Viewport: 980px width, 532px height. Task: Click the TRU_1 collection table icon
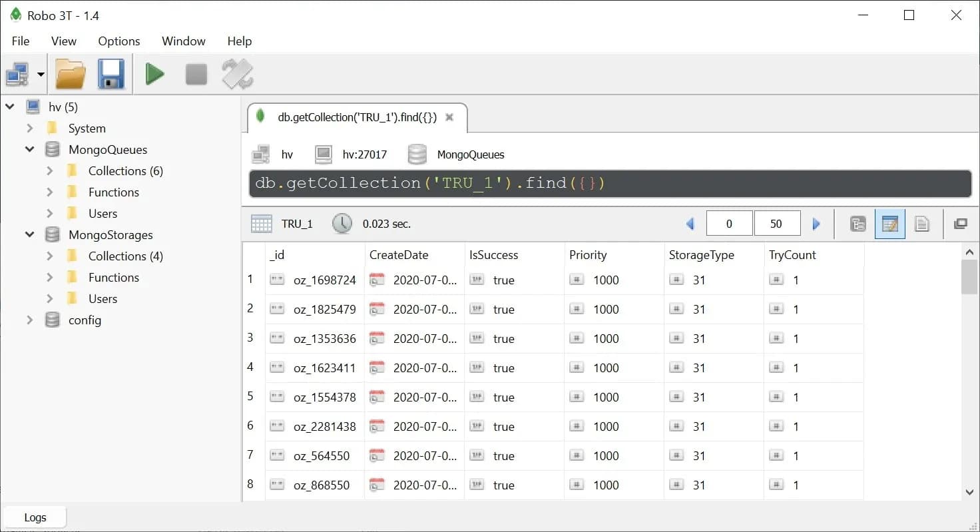(x=262, y=224)
